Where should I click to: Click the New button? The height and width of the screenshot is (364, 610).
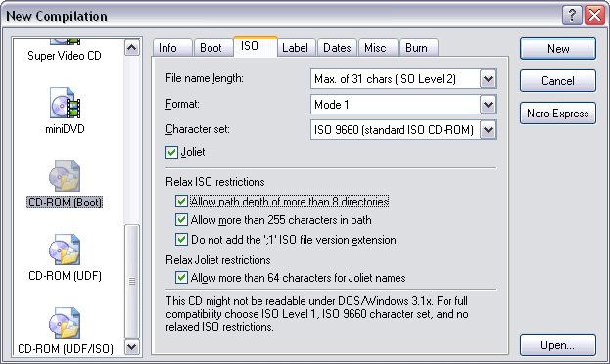[558, 49]
